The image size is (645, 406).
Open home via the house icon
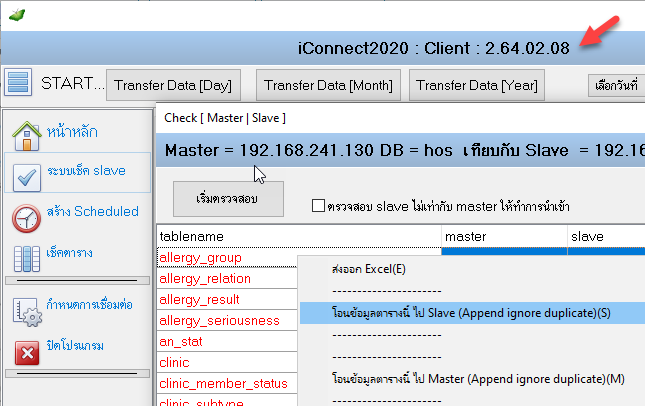(26, 136)
